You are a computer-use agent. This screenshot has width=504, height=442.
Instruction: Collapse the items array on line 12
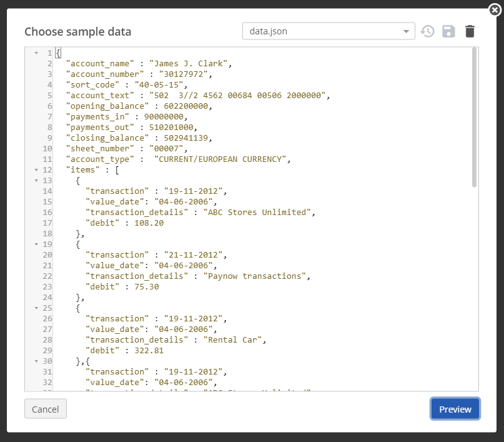[37, 169]
